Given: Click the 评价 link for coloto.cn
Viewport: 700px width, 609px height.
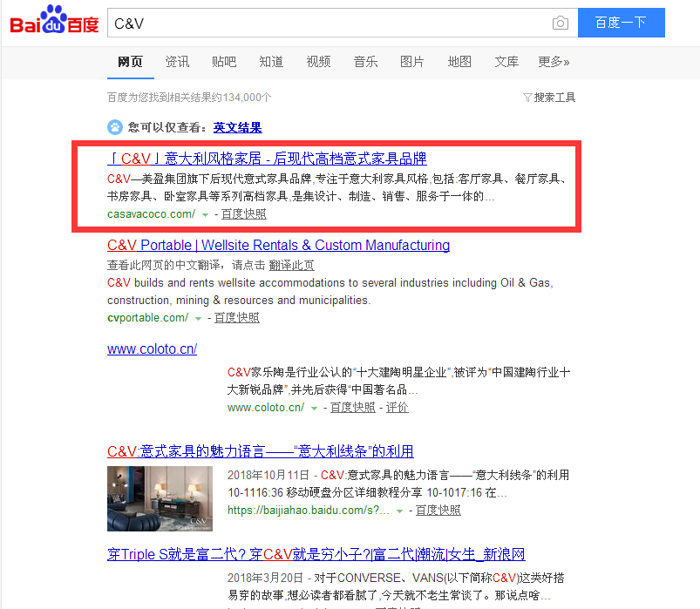Looking at the screenshot, I should pyautogui.click(x=398, y=408).
